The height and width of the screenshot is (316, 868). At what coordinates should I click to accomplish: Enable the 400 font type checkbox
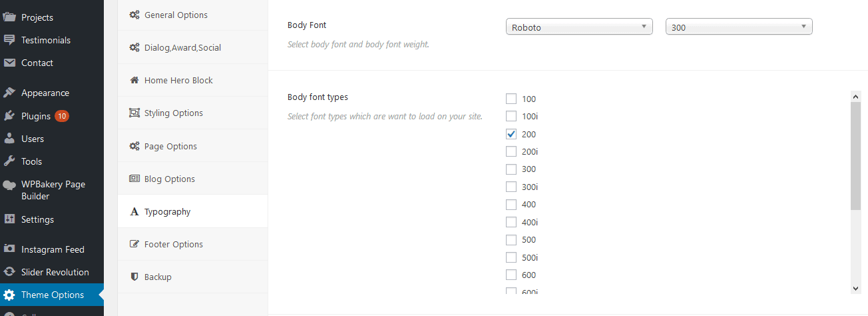(x=511, y=204)
